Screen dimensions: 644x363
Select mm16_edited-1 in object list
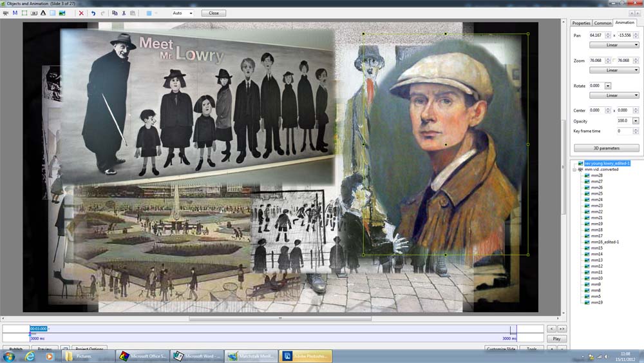(605, 242)
